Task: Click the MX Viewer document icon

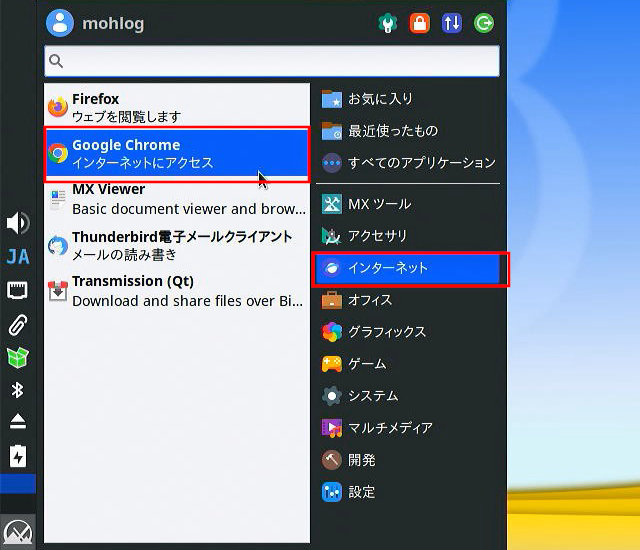Action: coord(58,200)
